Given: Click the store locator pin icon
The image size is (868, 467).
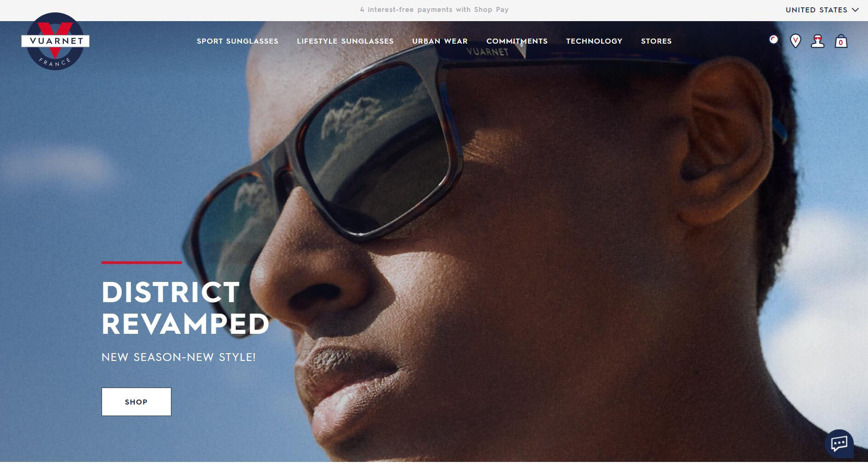Looking at the screenshot, I should (795, 41).
